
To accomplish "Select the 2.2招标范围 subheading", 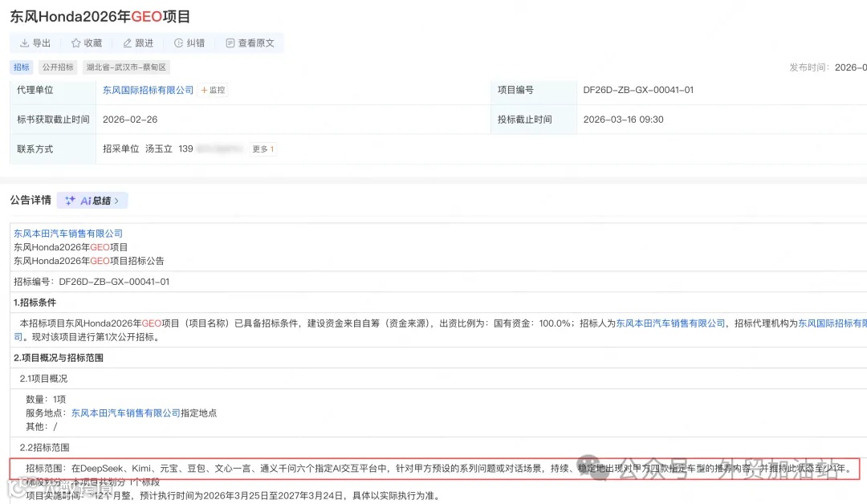I will [x=45, y=448].
